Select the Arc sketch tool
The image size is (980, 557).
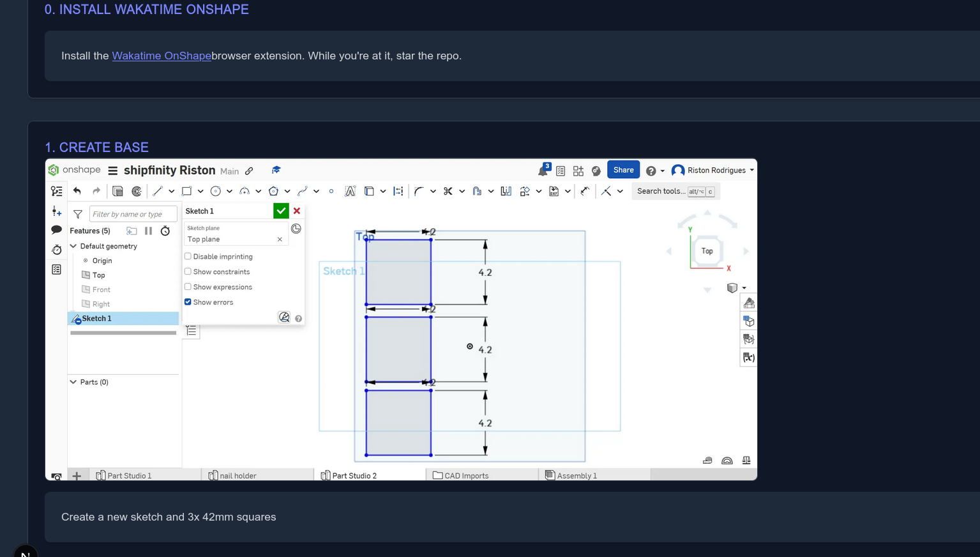coord(245,191)
